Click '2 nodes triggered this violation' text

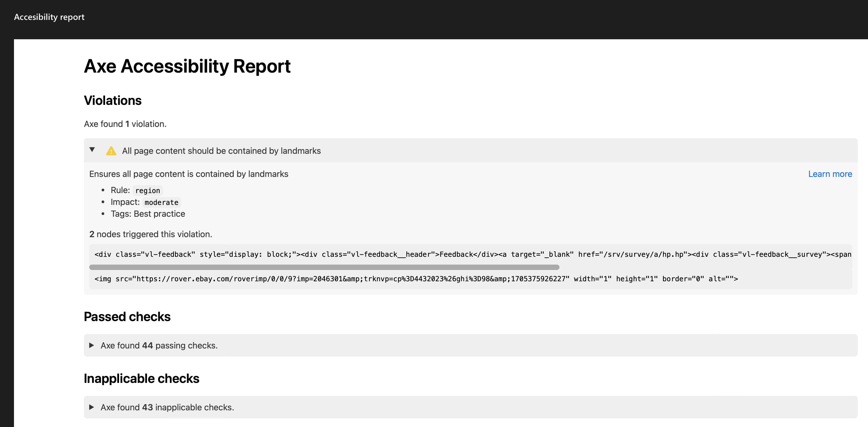pyautogui.click(x=150, y=234)
